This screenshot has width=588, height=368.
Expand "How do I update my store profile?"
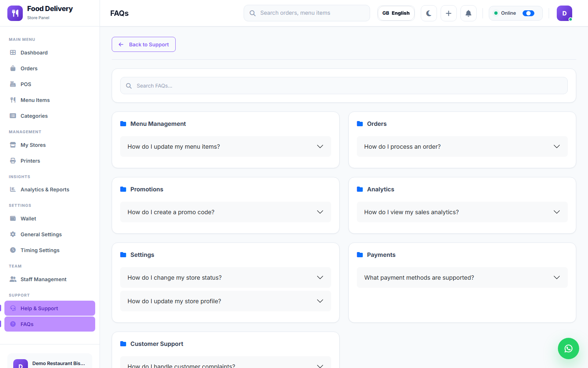coord(226,301)
